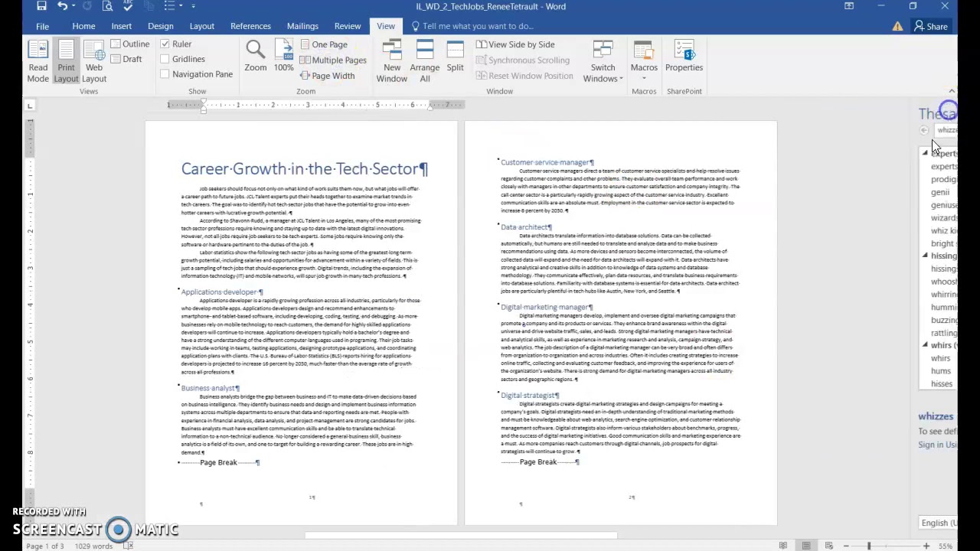Enable View Side by Side
This screenshot has height=551, width=980.
(515, 44)
